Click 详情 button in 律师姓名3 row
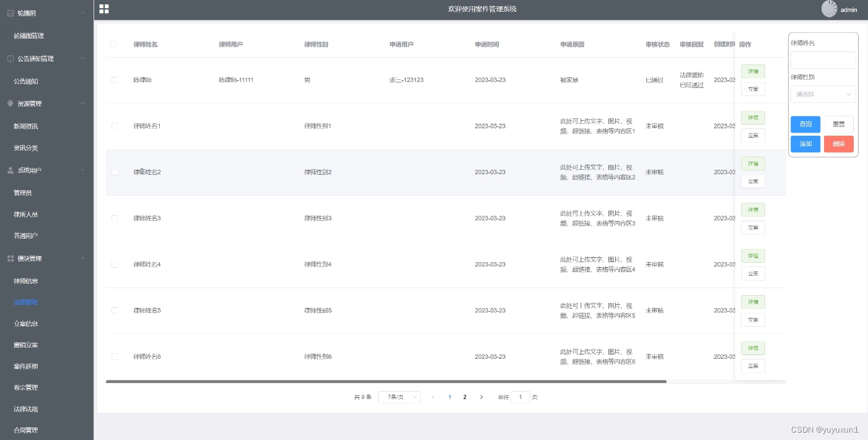 [753, 209]
